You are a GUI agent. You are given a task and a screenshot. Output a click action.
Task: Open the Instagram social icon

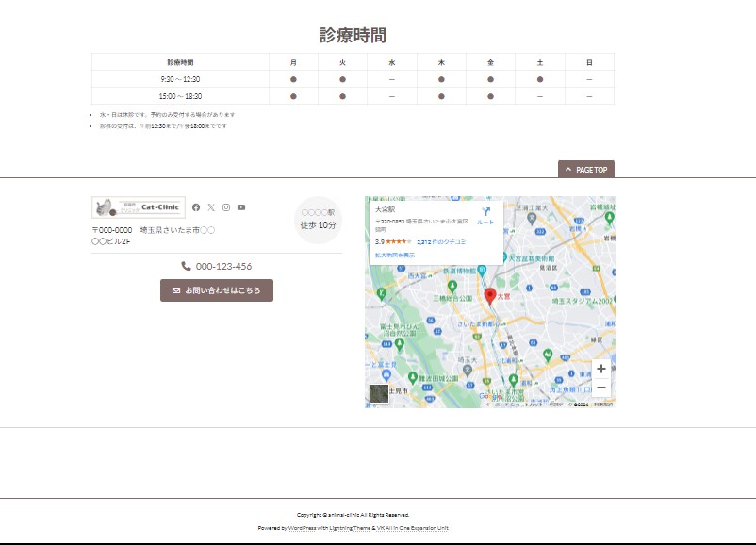tap(226, 207)
